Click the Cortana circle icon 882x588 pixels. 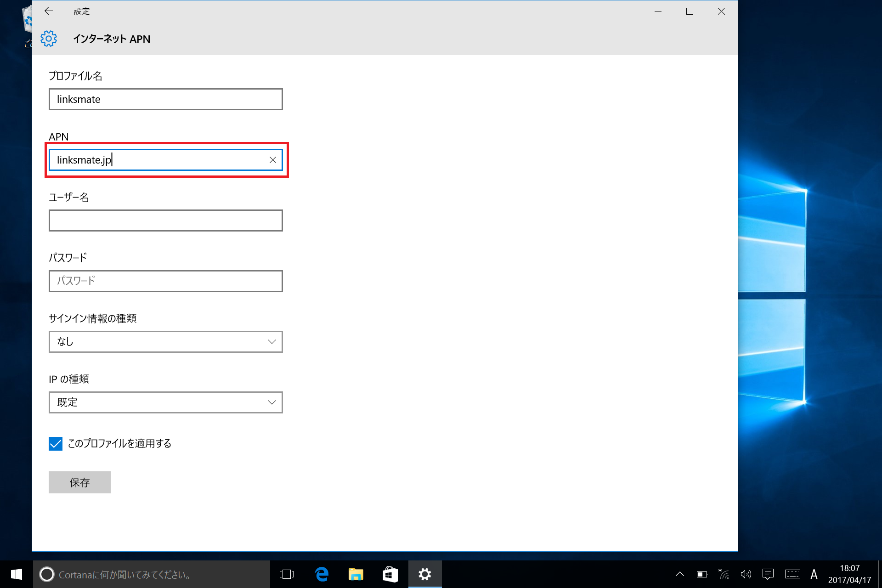pos(46,574)
